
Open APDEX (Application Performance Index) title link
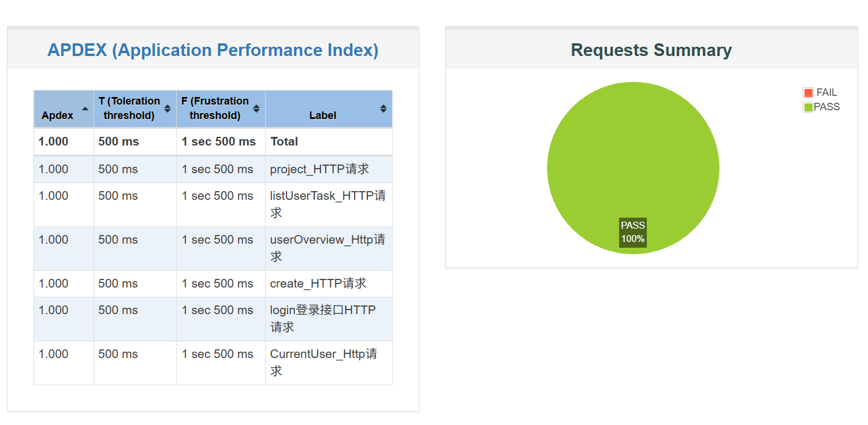pos(213,50)
